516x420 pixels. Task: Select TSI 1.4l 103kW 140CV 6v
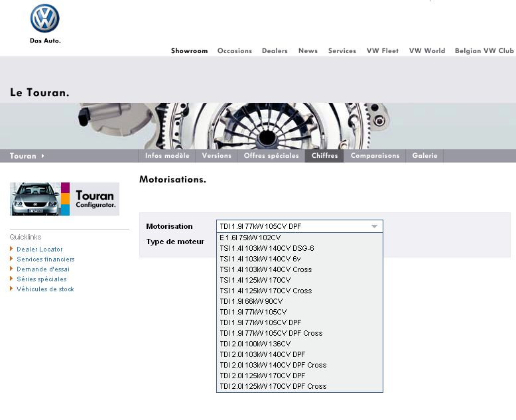[300, 259]
